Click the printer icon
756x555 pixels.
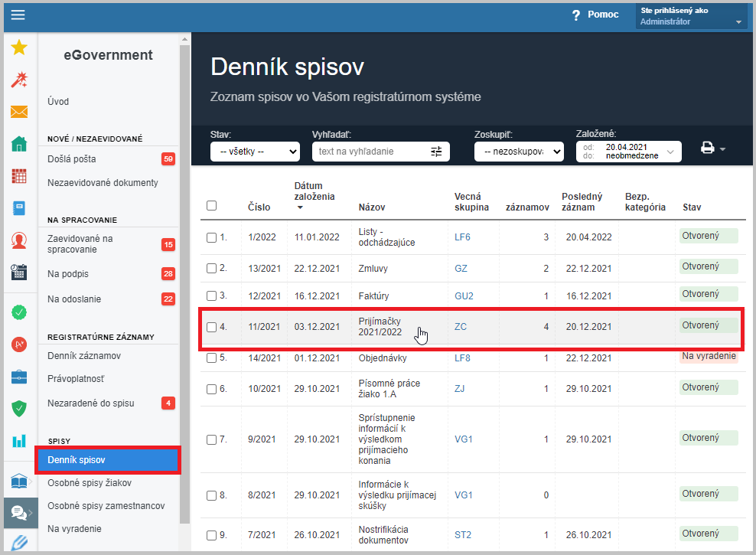(707, 148)
